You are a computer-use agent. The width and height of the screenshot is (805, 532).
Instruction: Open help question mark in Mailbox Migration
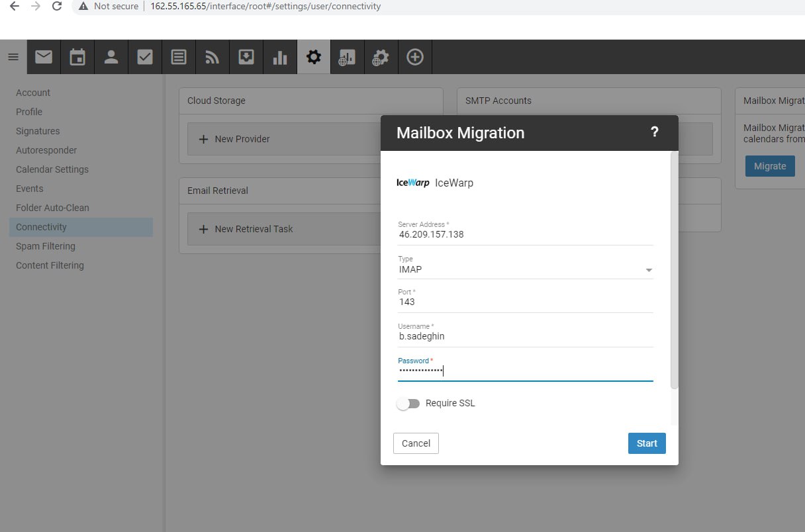tap(655, 132)
